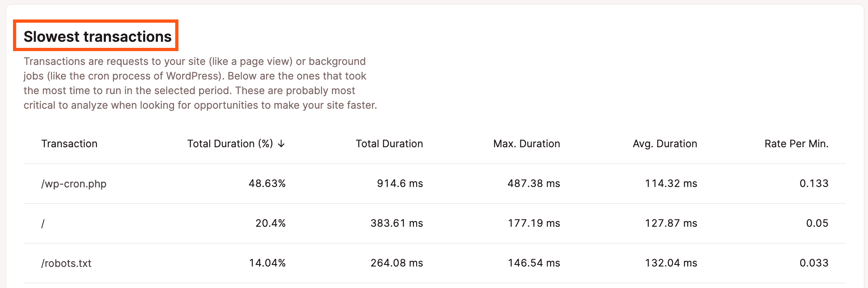
Task: Select the 48.63% value for wp-cron.php
Action: click(x=267, y=184)
